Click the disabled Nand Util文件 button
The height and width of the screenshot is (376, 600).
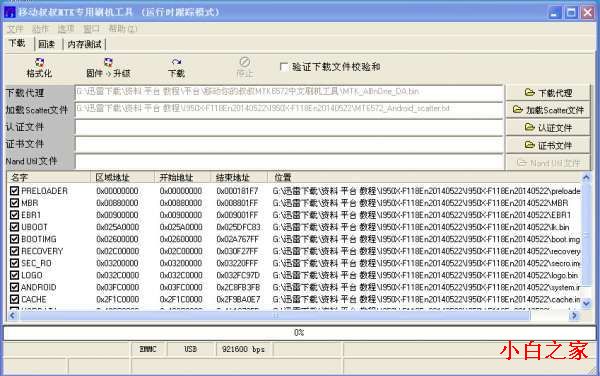click(548, 163)
